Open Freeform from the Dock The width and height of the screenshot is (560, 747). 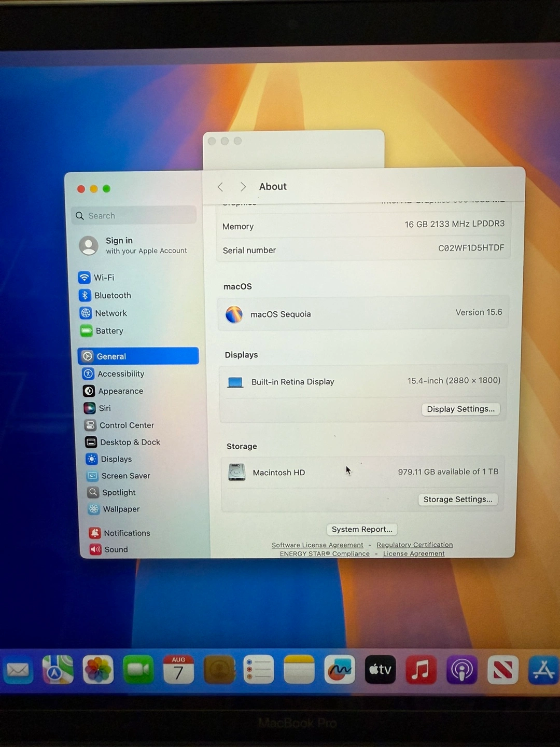pyautogui.click(x=340, y=670)
